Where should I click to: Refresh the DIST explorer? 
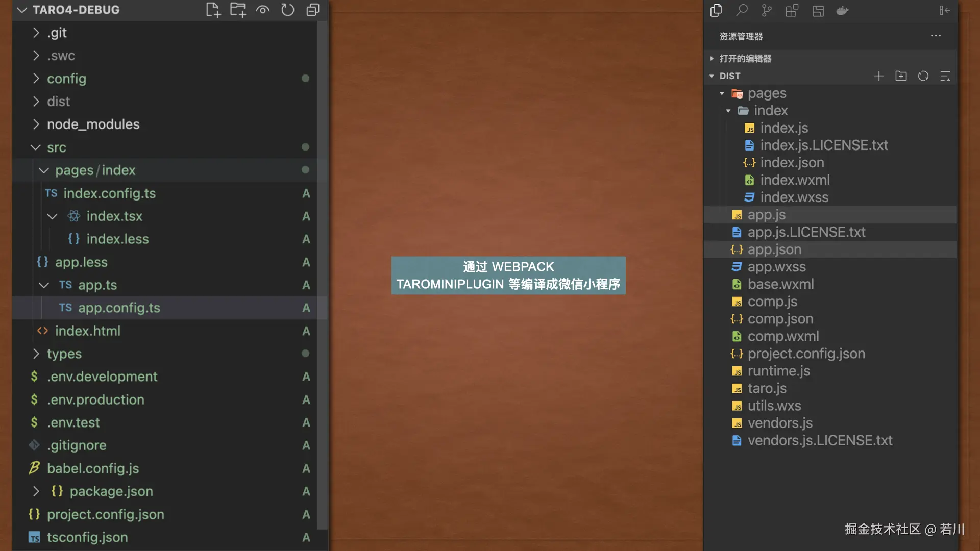click(924, 76)
